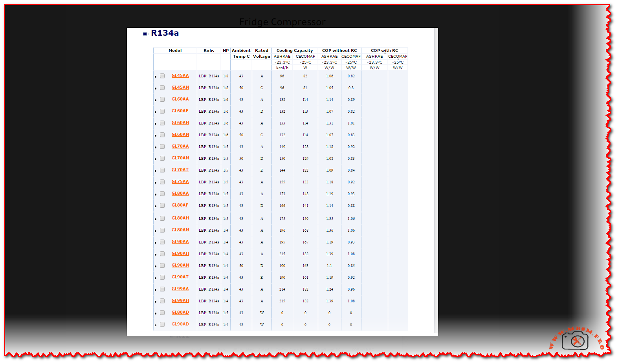Follow the GL80AN model link
Viewport: 618px width, 364px height.
[180, 230]
